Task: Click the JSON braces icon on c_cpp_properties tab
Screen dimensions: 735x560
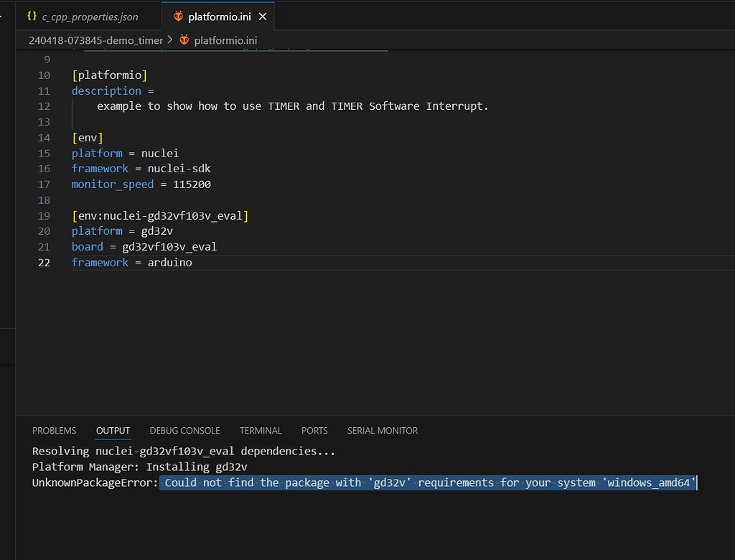Action: click(32, 16)
